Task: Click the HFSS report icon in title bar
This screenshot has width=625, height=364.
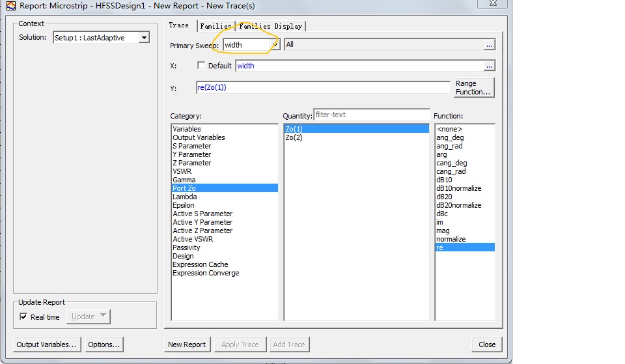Action: click(x=11, y=6)
